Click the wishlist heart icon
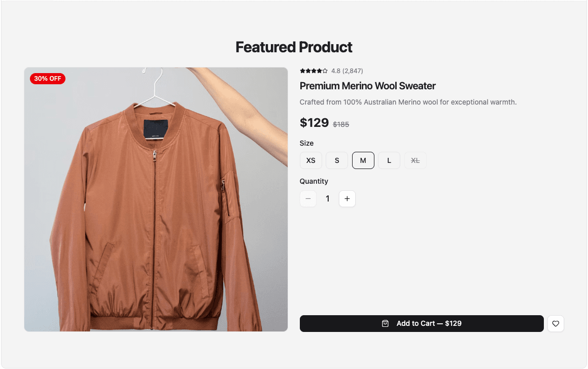The image size is (588, 369). pos(556,323)
